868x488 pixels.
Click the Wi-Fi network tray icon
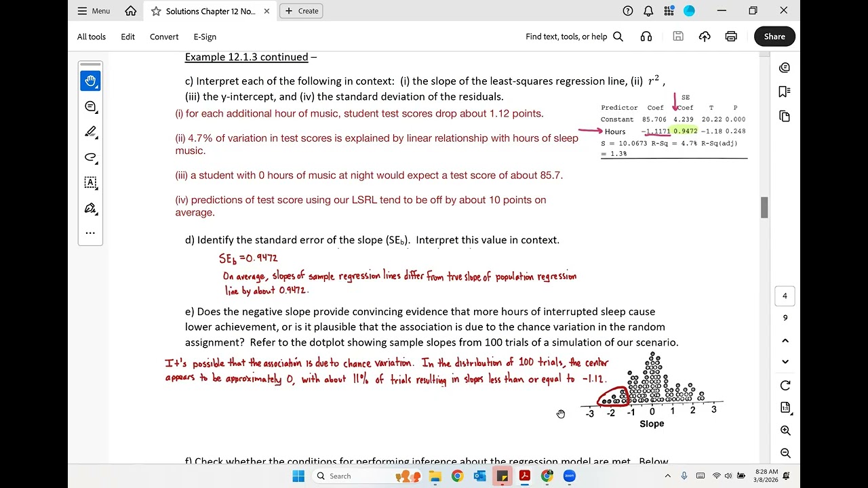coord(717,476)
